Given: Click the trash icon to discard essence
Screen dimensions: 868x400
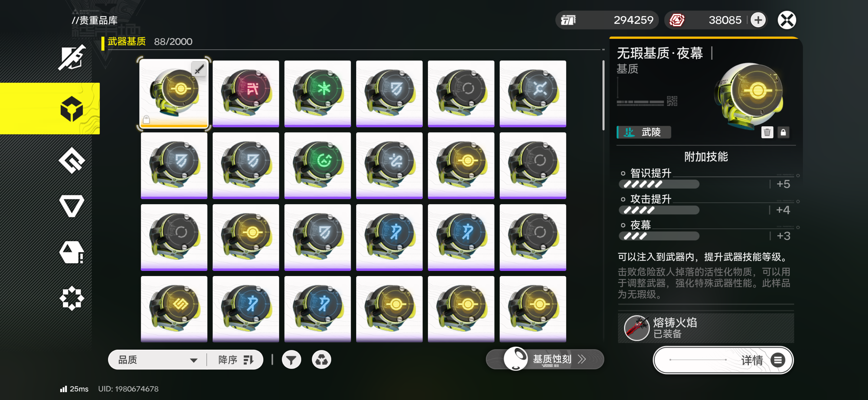Looking at the screenshot, I should click(x=767, y=132).
